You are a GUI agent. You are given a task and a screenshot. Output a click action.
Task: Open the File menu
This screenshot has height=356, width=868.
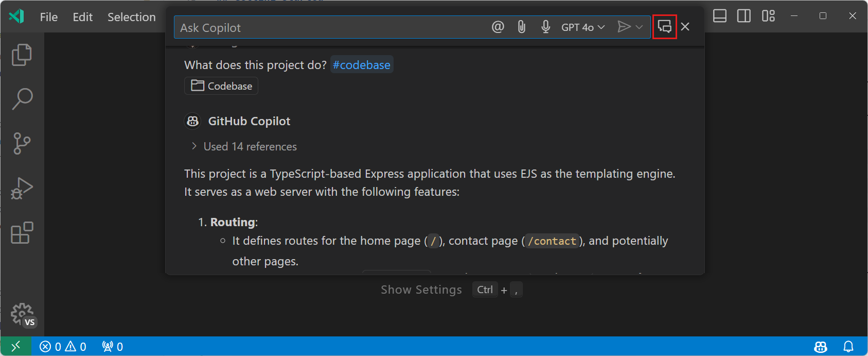49,17
